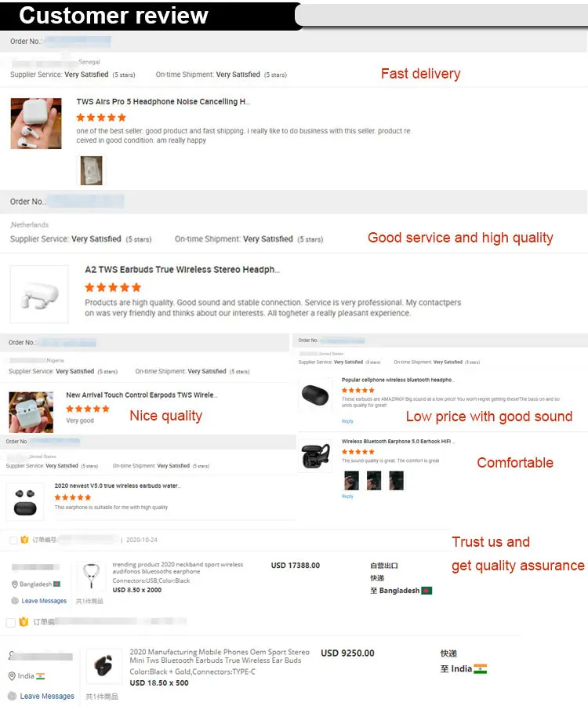Image resolution: width=588 pixels, height=706 pixels.
Task: View the attached photo under the Senegal review
Action: pyautogui.click(x=91, y=170)
